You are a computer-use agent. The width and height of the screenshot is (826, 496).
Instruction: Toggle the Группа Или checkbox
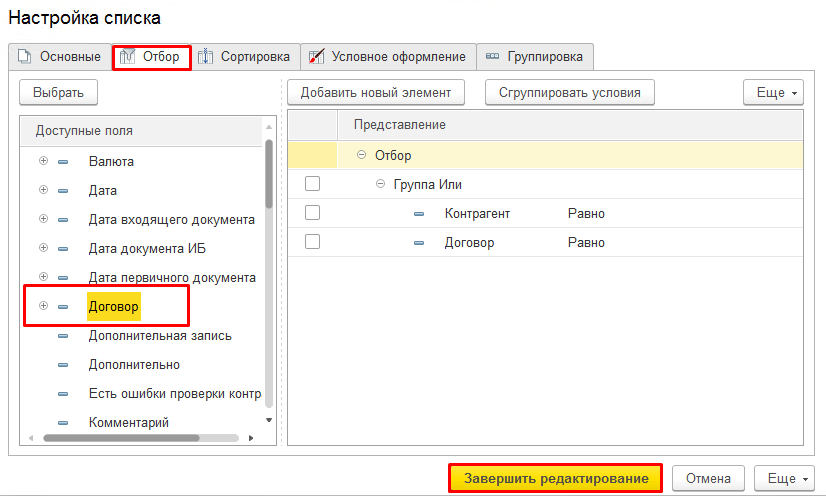[x=312, y=184]
